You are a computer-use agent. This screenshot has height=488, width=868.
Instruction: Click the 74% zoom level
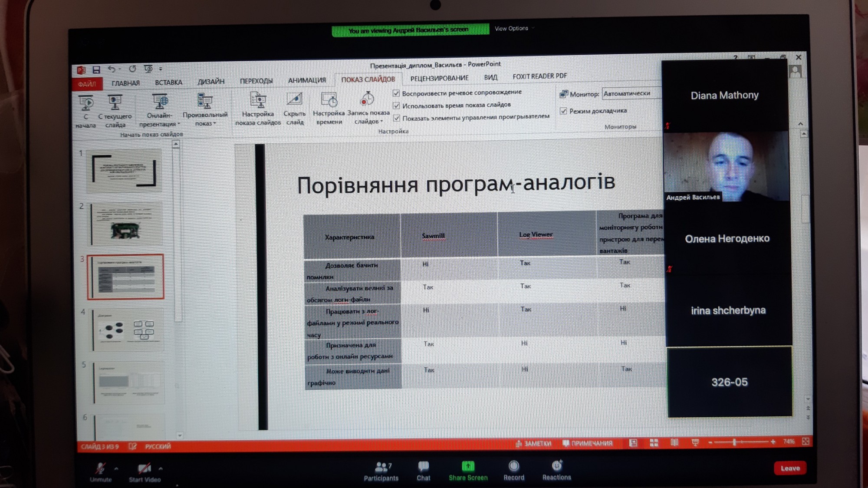[789, 442]
